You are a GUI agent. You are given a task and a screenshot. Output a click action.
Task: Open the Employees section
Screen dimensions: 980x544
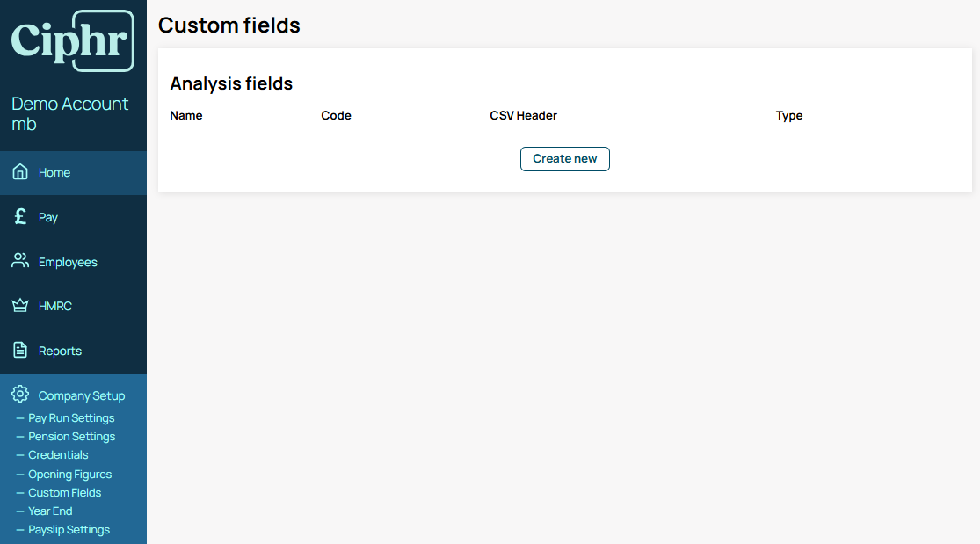pyautogui.click(x=73, y=262)
